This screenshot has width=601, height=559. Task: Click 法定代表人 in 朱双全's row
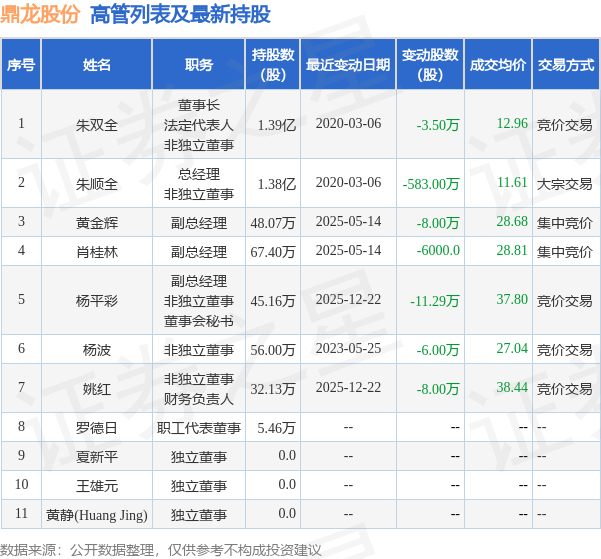click(x=199, y=125)
